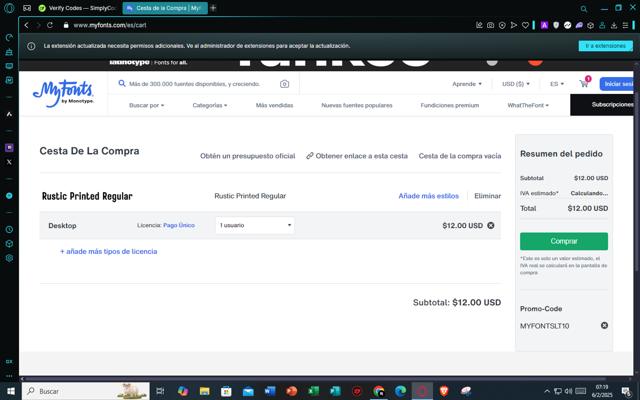Open the Windows Start menu

pyautogui.click(x=11, y=391)
